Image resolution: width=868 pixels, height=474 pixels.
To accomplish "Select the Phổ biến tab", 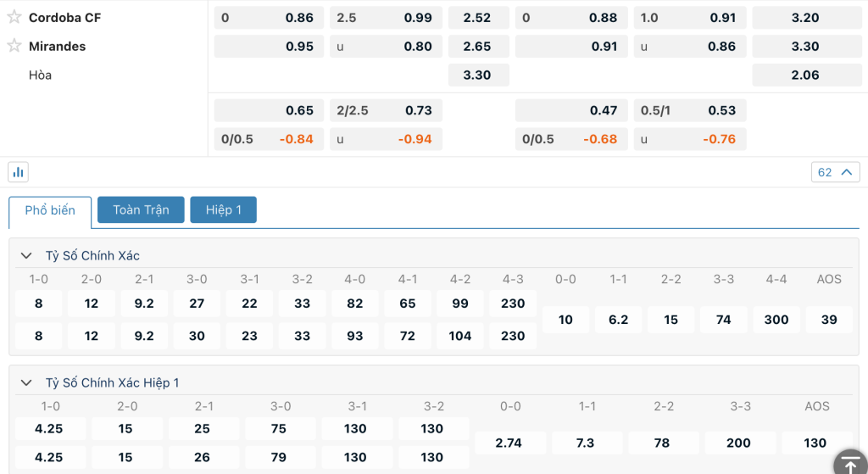I will [x=50, y=210].
